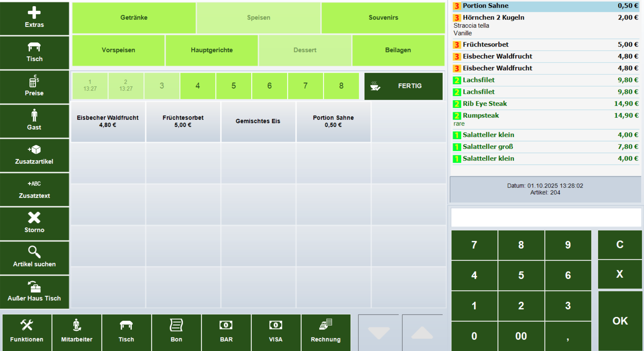The width and height of the screenshot is (644, 351).
Task: Click the FERTIG done button
Action: tap(403, 86)
